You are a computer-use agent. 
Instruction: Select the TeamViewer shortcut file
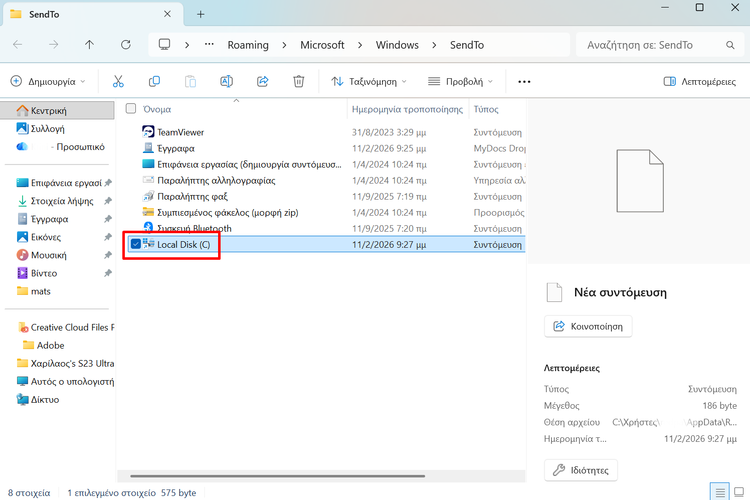[180, 132]
